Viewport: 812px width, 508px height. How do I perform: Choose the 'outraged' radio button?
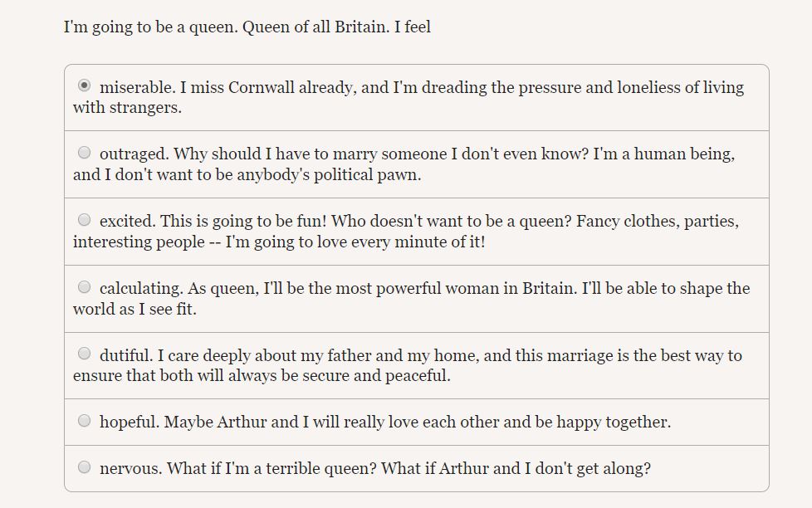tap(84, 153)
